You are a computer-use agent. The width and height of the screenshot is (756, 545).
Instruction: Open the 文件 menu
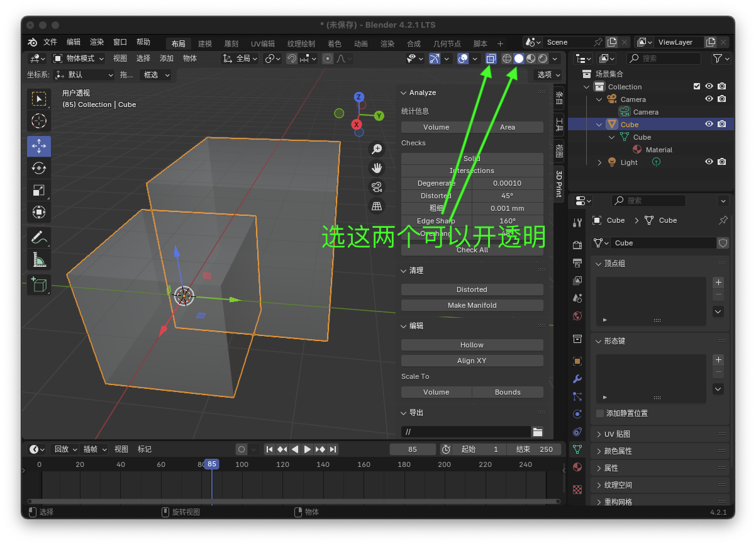(50, 42)
